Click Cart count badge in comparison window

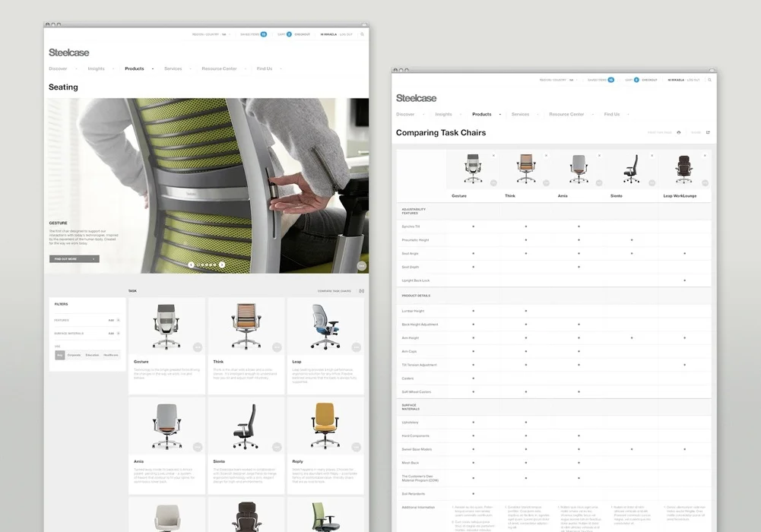636,80
